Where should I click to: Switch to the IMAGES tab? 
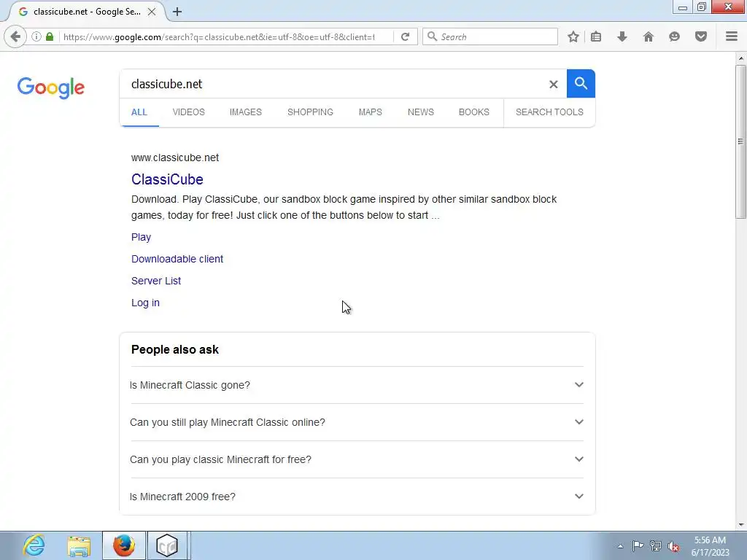click(245, 112)
